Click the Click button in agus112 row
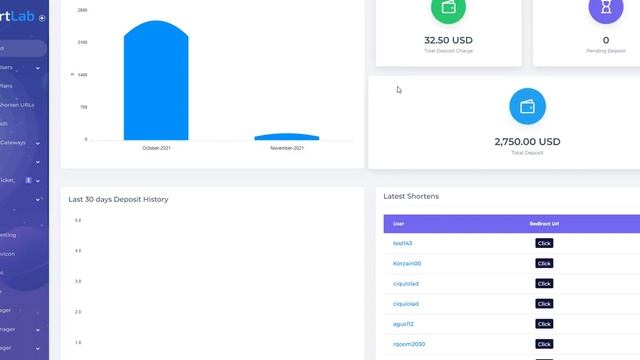The height and width of the screenshot is (360, 640). (x=544, y=324)
